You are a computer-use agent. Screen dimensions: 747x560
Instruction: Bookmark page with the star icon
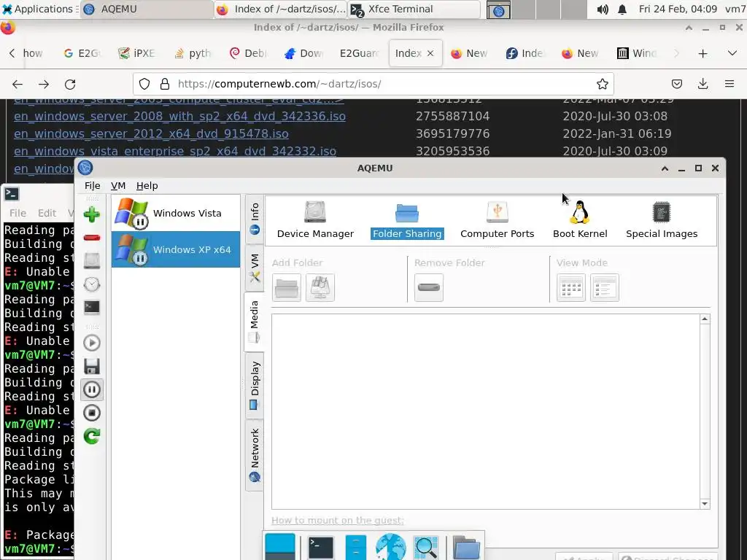[602, 85]
